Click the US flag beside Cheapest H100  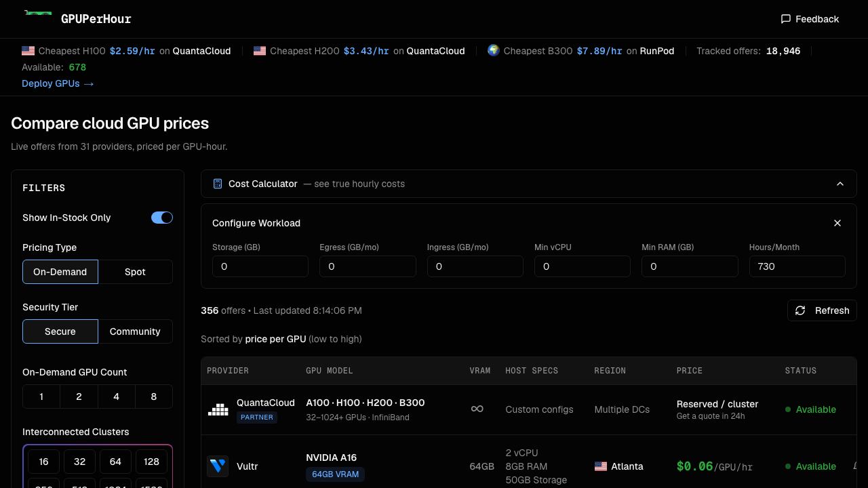pos(28,51)
